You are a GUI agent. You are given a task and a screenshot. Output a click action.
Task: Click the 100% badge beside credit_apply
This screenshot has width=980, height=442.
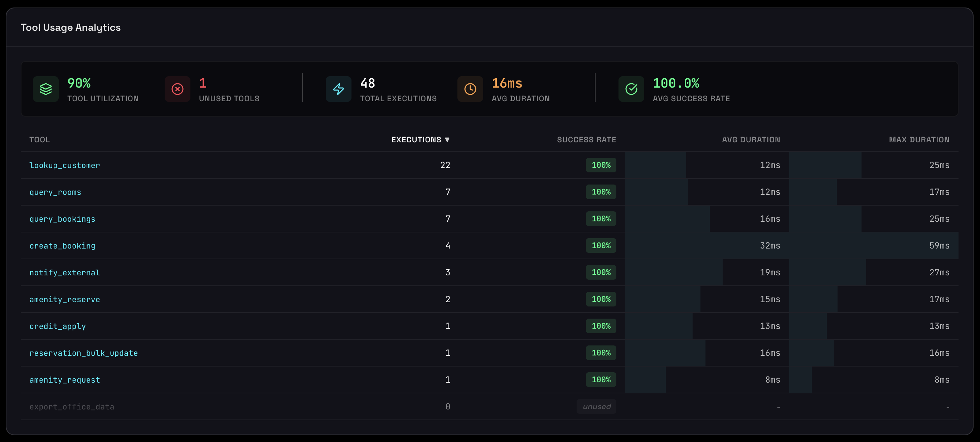click(x=600, y=326)
